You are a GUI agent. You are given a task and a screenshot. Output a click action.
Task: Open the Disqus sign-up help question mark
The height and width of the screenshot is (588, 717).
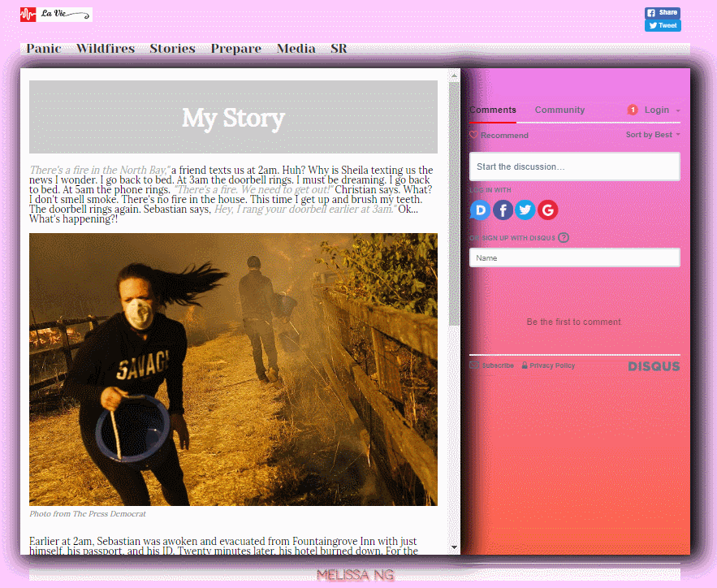[564, 238]
